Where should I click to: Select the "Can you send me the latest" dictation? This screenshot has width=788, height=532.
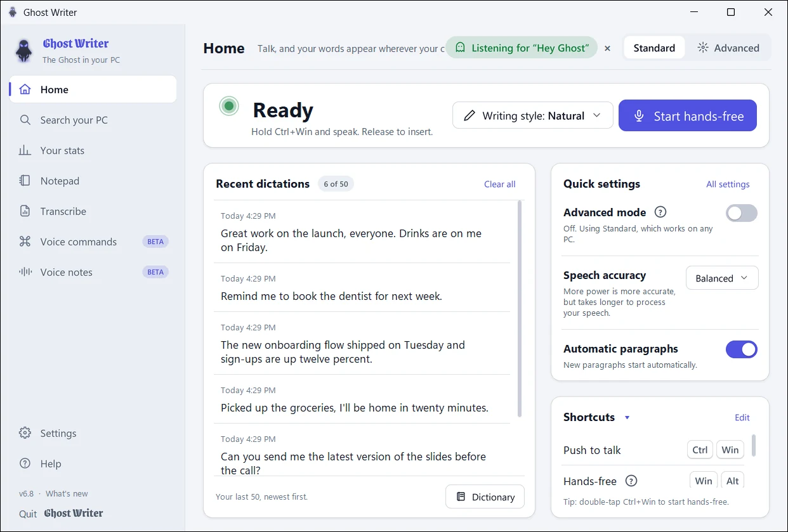click(x=362, y=450)
